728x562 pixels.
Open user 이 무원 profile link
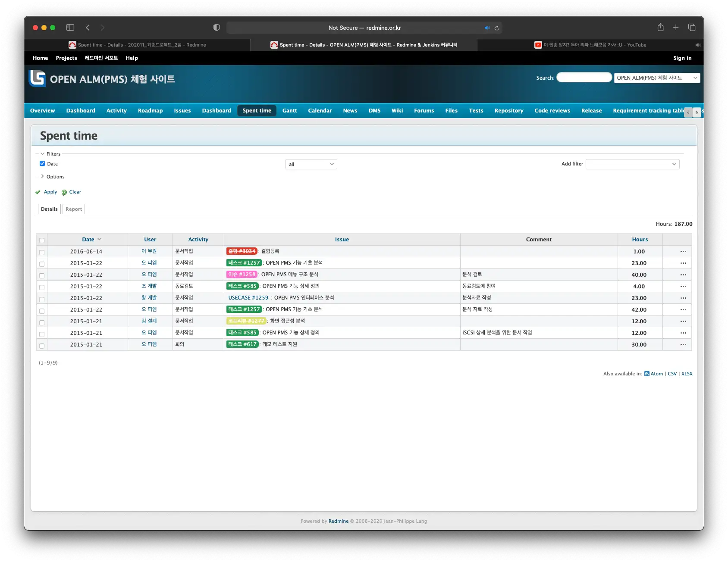149,251
